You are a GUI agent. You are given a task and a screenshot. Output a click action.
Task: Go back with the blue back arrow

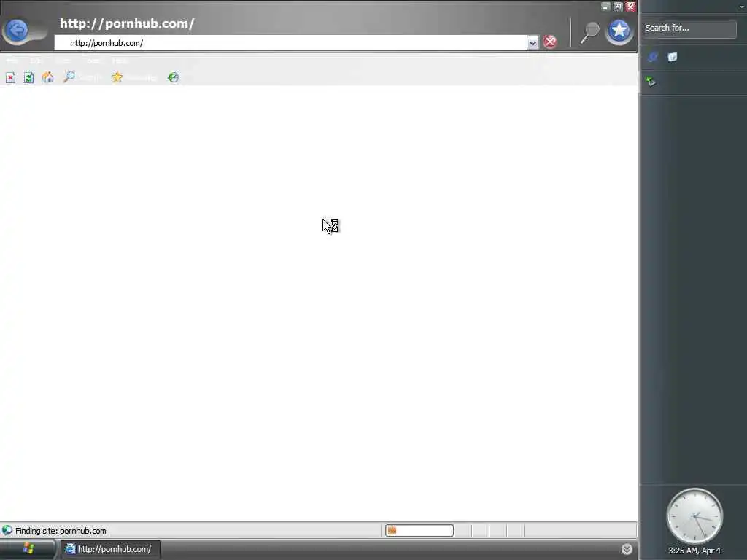click(18, 31)
